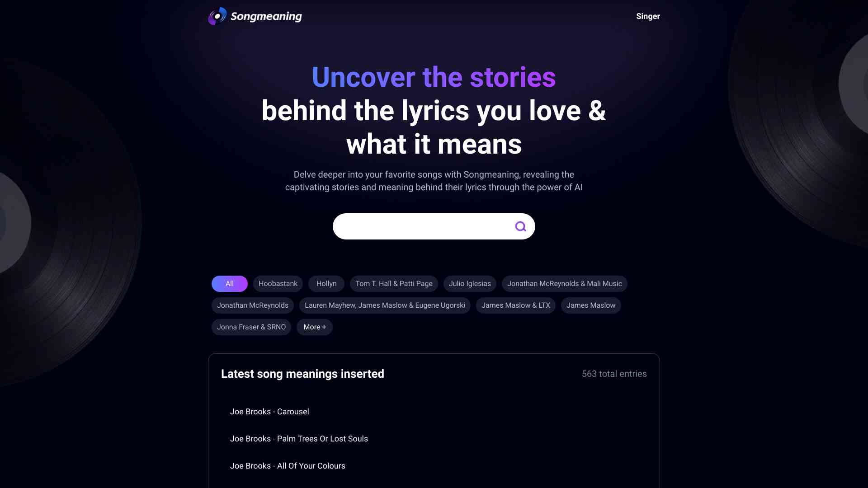
Task: Click Joe Brooks - All Of Your Colours entry
Action: click(288, 466)
